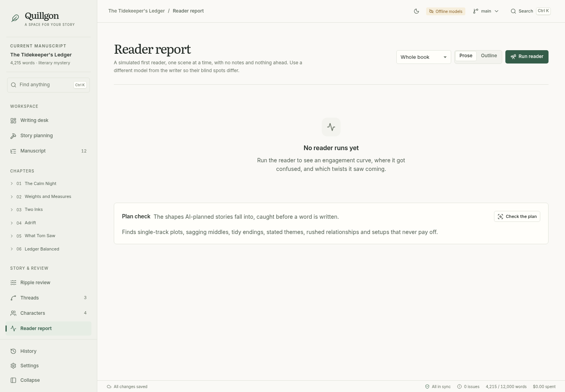Switch to Outline mode
This screenshot has height=392, width=565.
click(x=489, y=56)
